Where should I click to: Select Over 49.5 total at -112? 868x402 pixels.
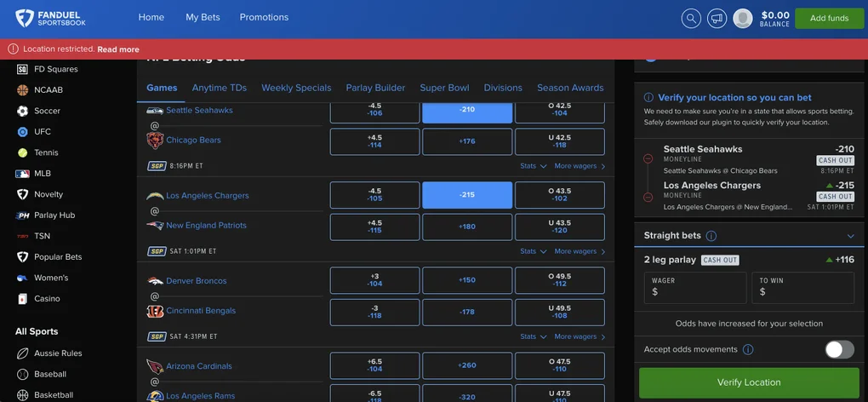(x=560, y=280)
